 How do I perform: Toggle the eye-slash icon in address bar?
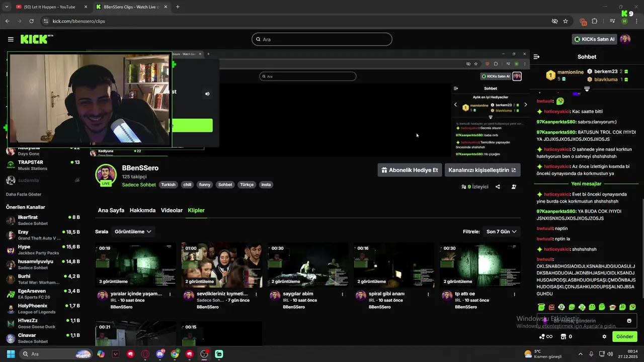pyautogui.click(x=554, y=21)
